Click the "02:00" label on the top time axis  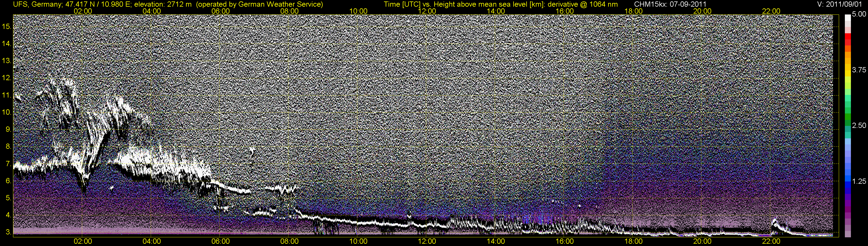tap(83, 11)
